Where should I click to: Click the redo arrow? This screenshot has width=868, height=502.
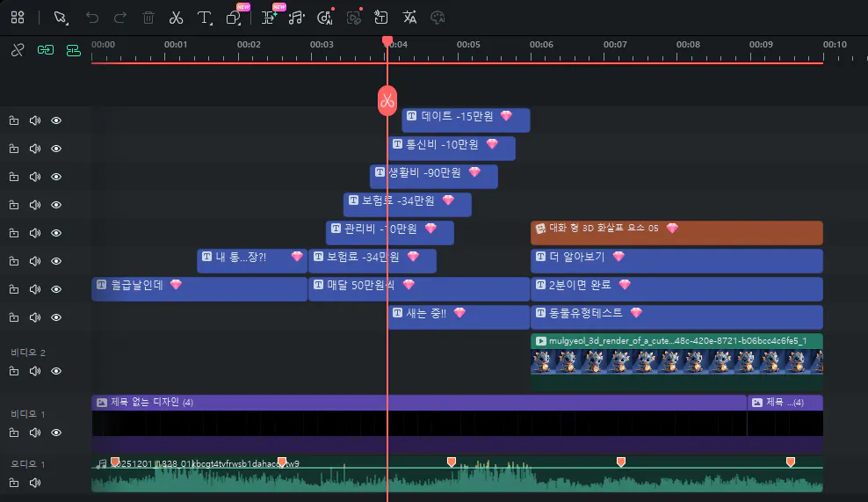coord(120,18)
